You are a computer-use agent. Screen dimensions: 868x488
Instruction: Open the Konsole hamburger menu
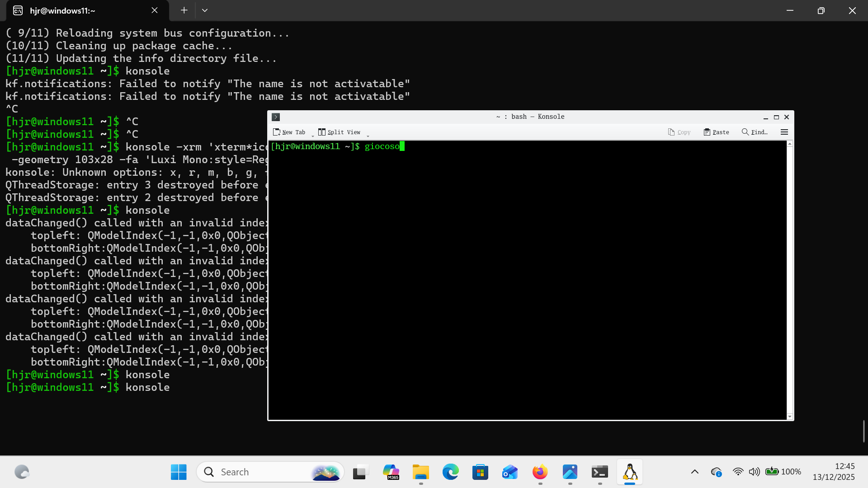(784, 132)
